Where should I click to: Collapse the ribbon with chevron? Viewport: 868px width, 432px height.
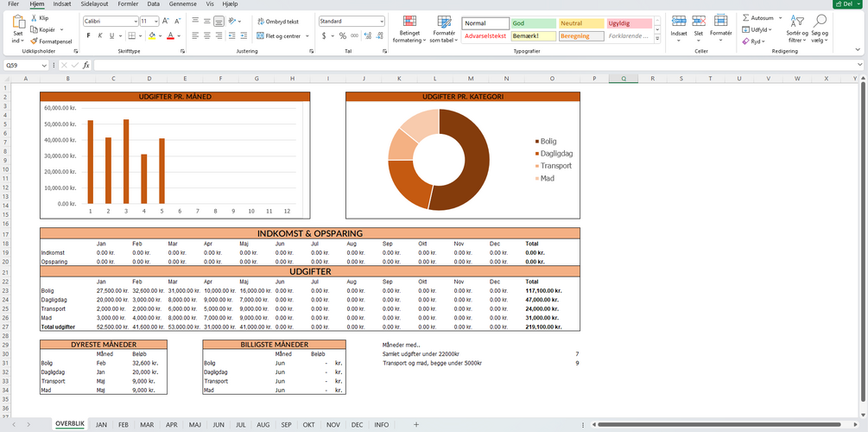858,51
